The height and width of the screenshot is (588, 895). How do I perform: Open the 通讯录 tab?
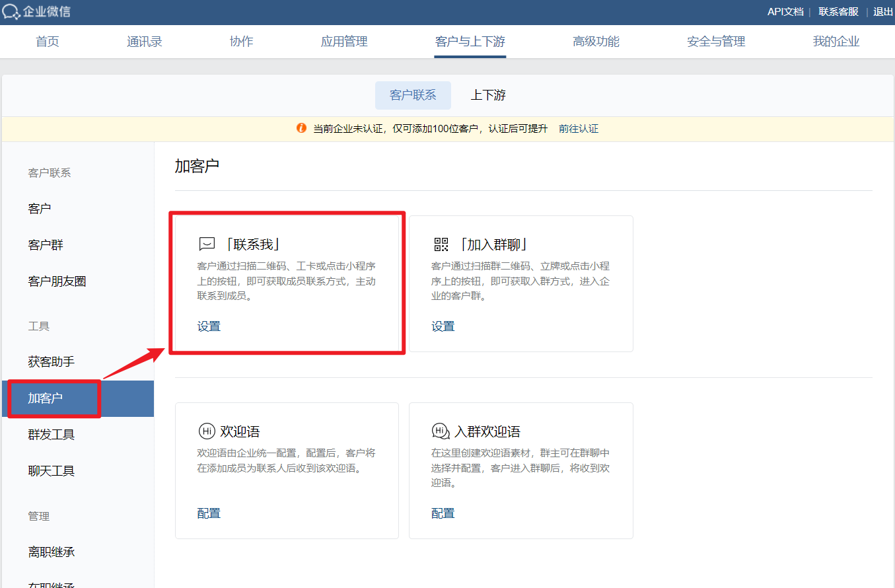[x=145, y=42]
